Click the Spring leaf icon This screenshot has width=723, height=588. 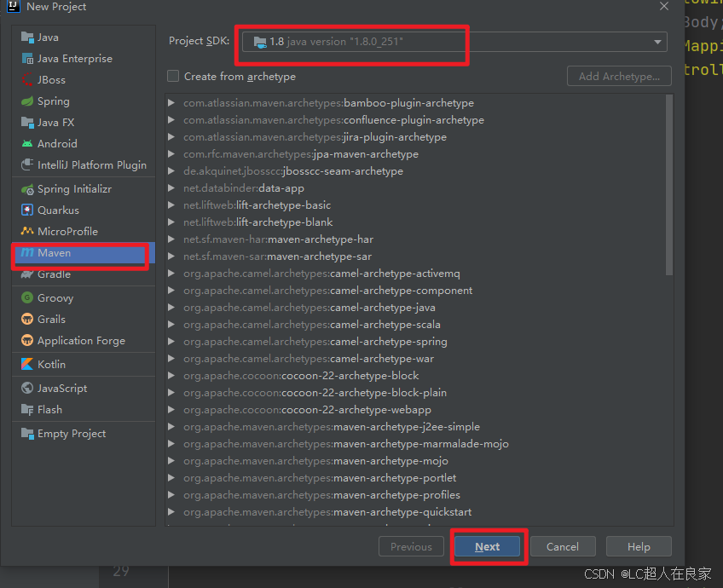click(27, 101)
